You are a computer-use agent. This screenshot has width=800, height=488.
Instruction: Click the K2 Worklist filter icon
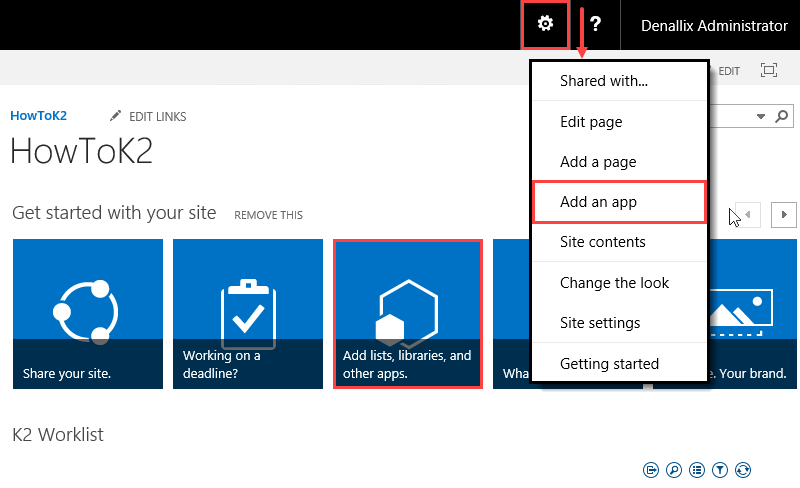tap(720, 469)
